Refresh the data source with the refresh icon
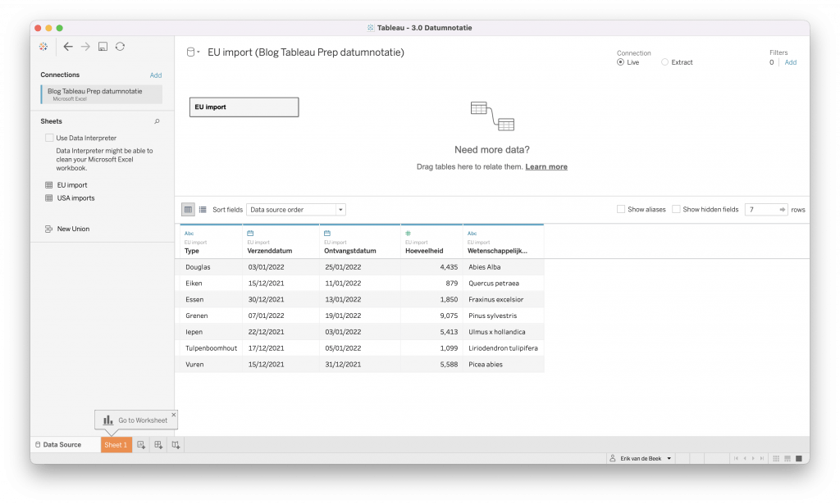The width and height of the screenshot is (840, 504). 120,47
